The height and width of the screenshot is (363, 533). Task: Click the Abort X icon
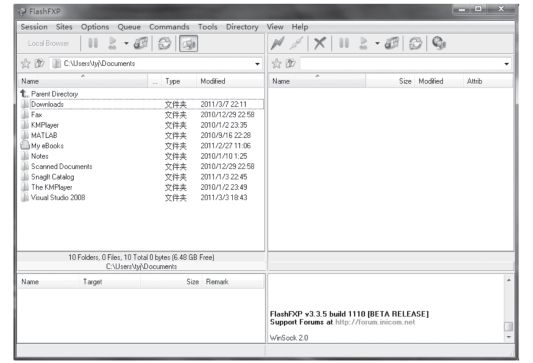(x=320, y=43)
